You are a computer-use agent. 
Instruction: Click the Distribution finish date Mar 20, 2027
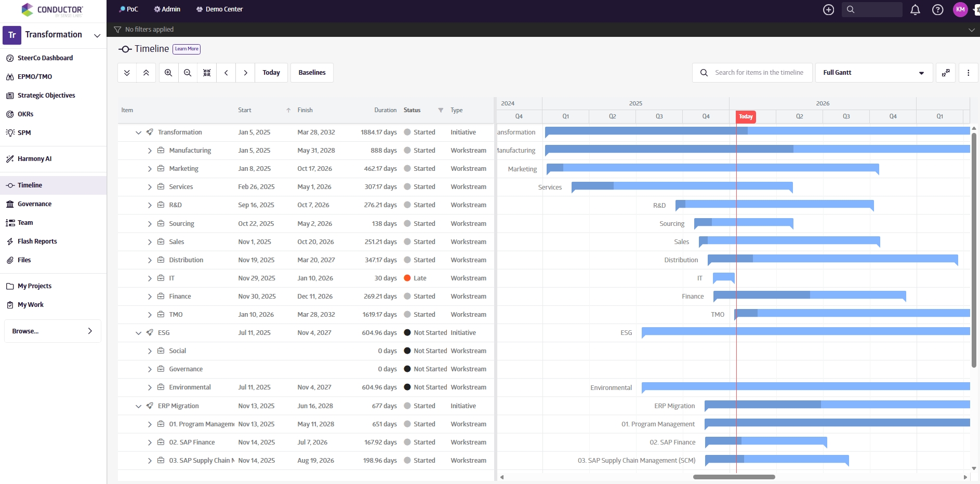(x=316, y=260)
